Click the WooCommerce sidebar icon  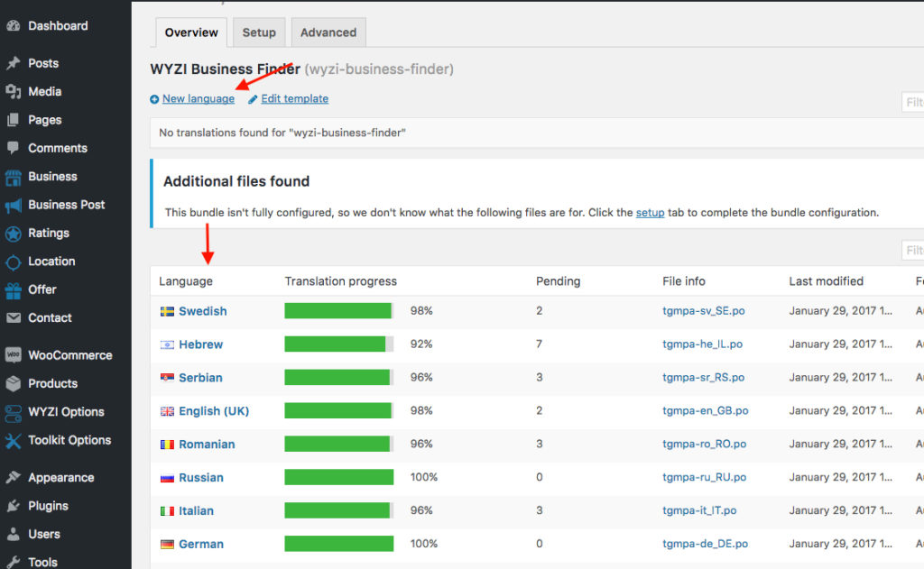click(13, 355)
